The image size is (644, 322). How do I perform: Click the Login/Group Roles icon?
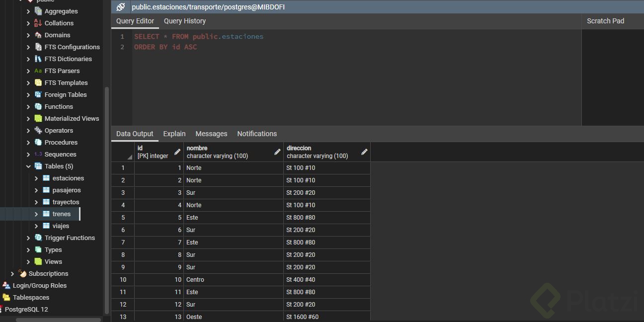pos(6,285)
